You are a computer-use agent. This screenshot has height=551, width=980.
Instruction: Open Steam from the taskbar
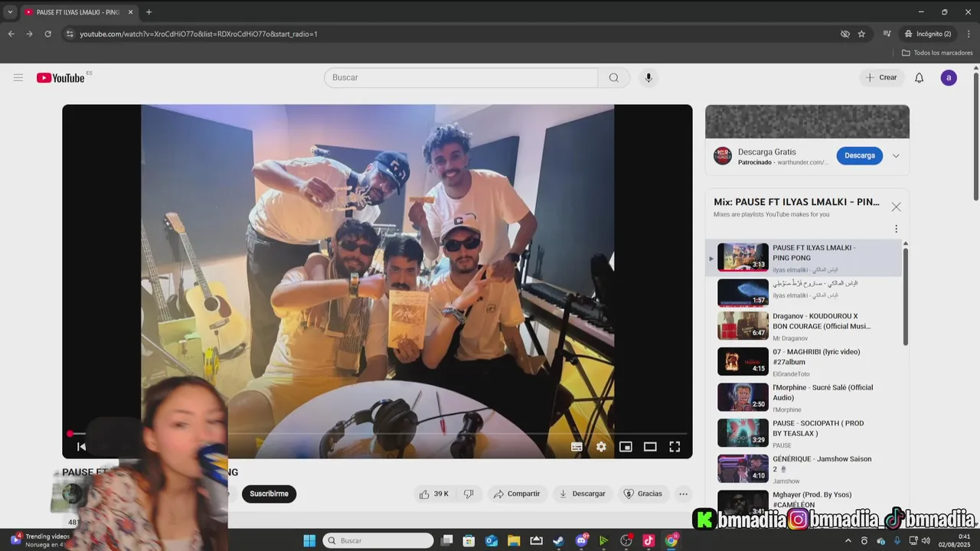point(558,540)
